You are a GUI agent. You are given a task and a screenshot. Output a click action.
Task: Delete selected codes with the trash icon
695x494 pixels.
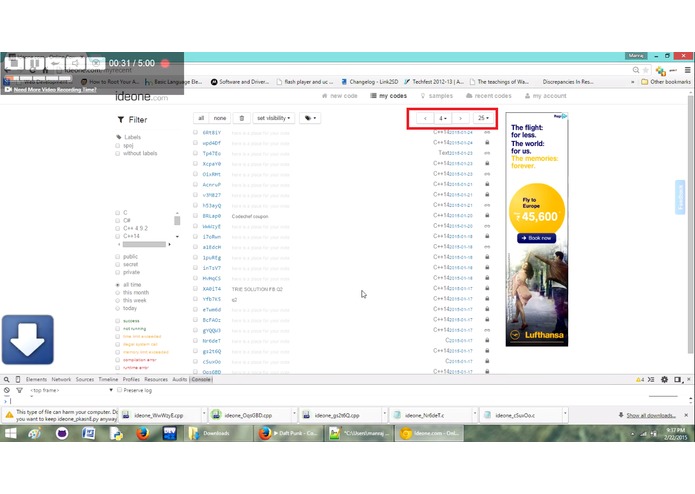tap(242, 118)
